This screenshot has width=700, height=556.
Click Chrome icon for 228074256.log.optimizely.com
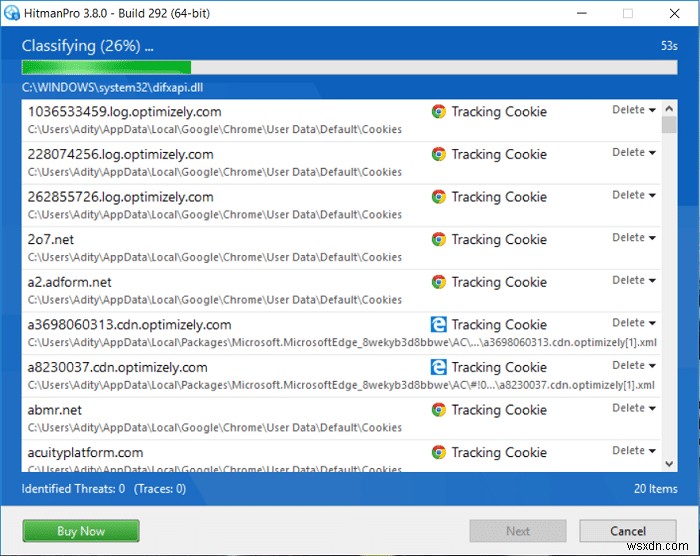click(x=438, y=154)
